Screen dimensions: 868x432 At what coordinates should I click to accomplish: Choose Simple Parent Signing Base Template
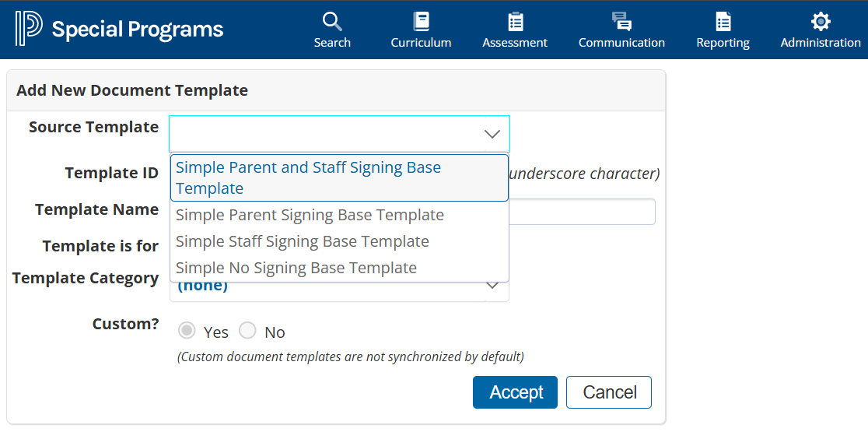310,215
